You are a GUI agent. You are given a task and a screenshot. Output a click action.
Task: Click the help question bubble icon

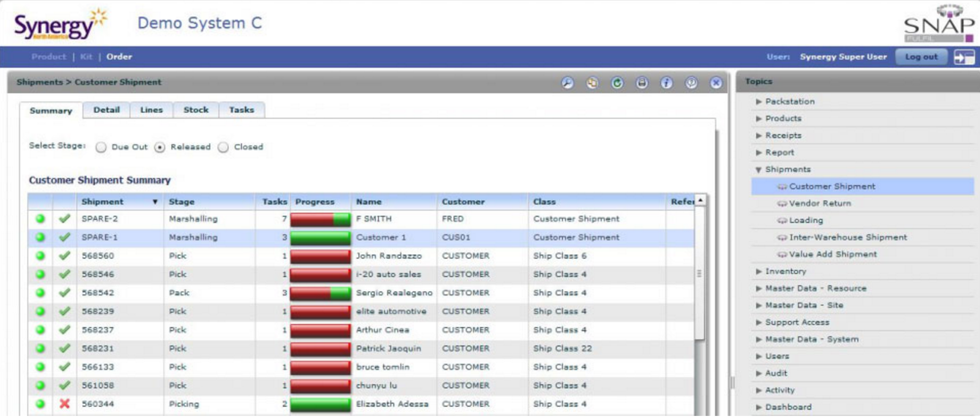click(691, 82)
